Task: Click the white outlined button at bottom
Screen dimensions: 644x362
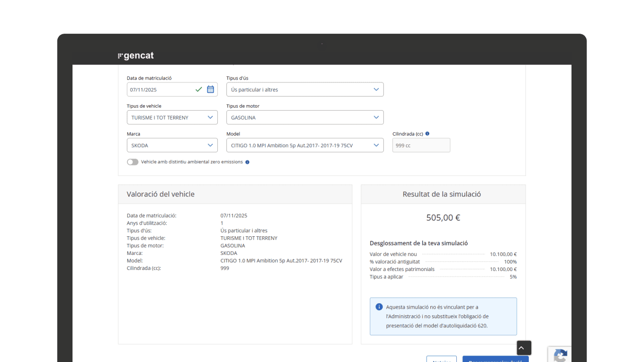Action: pos(441,359)
